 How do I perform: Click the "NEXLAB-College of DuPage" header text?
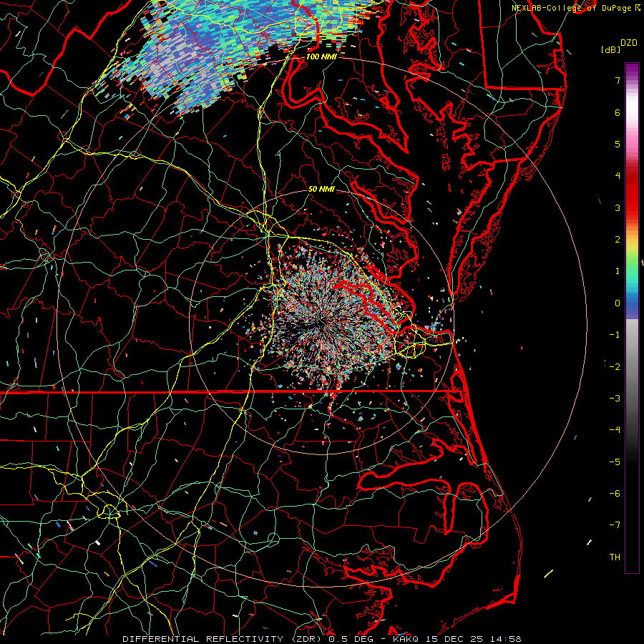[572, 8]
